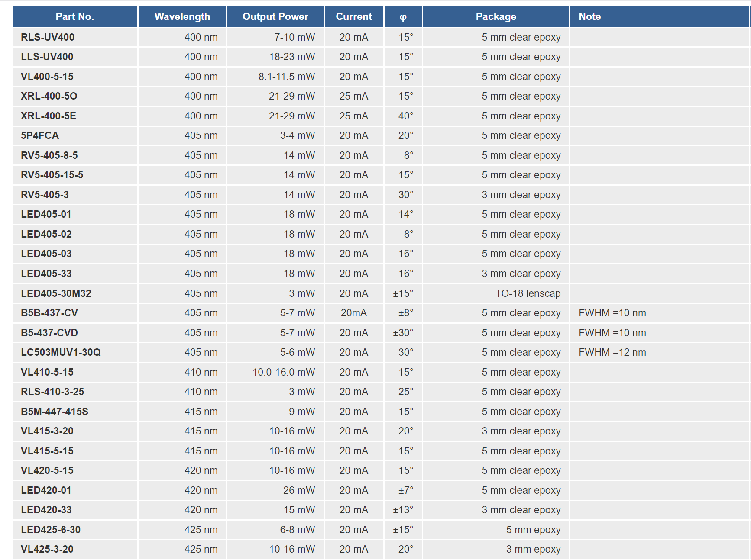Image resolution: width=751 pixels, height=560 pixels.
Task: Click the Output Power column header
Action: point(275,16)
